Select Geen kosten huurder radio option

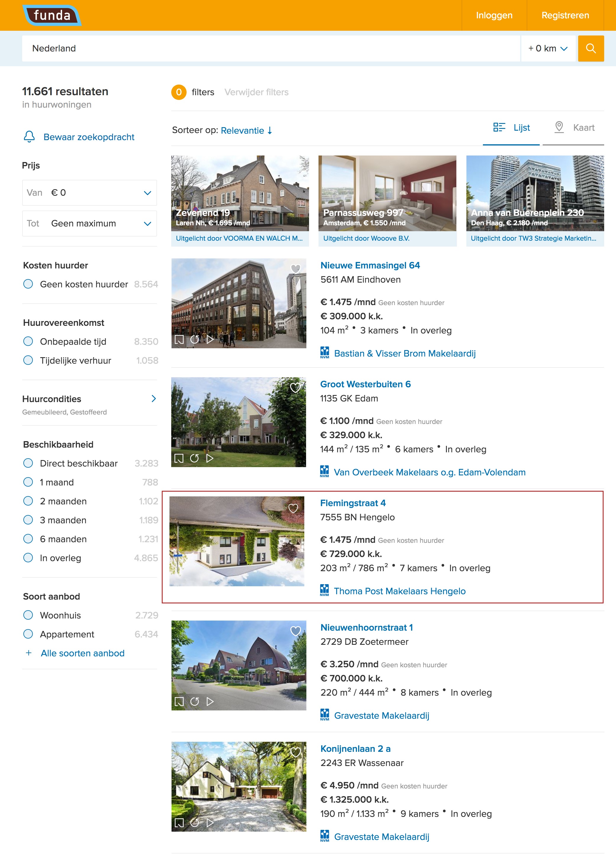click(28, 284)
